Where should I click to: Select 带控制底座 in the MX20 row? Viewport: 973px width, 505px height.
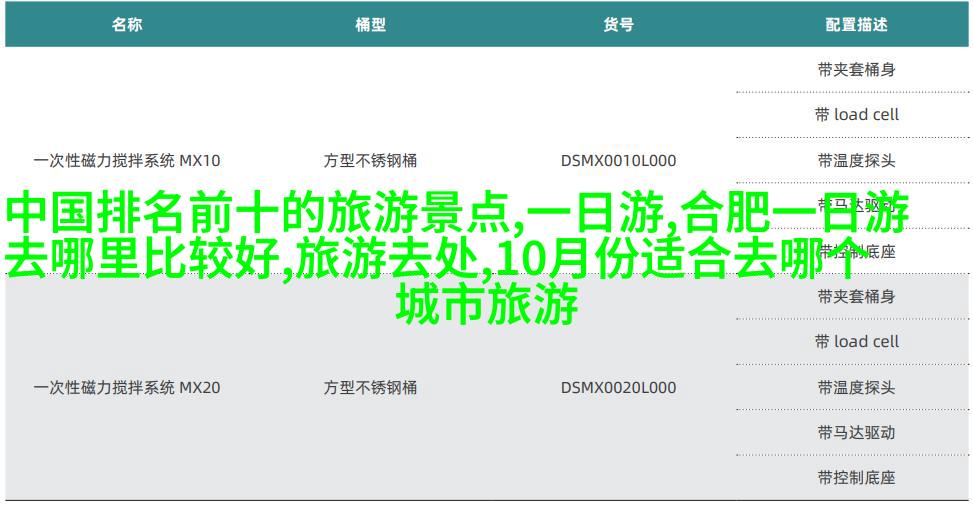(856, 477)
